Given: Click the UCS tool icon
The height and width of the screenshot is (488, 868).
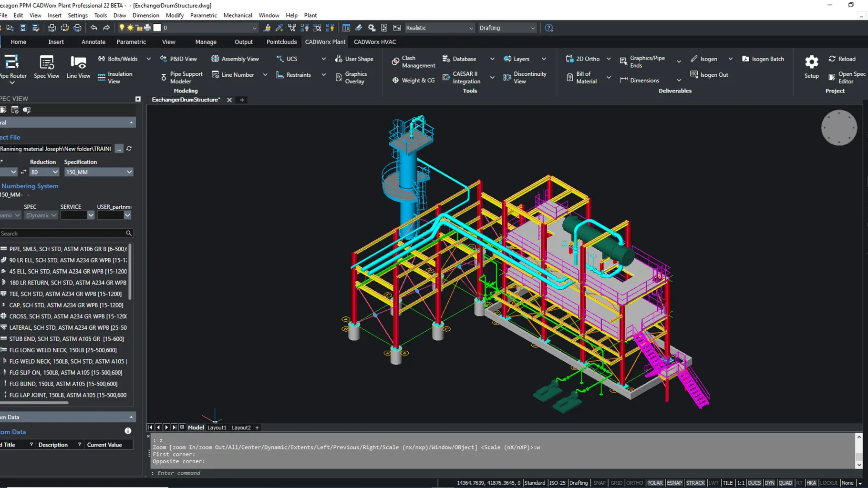Looking at the screenshot, I should pos(280,59).
